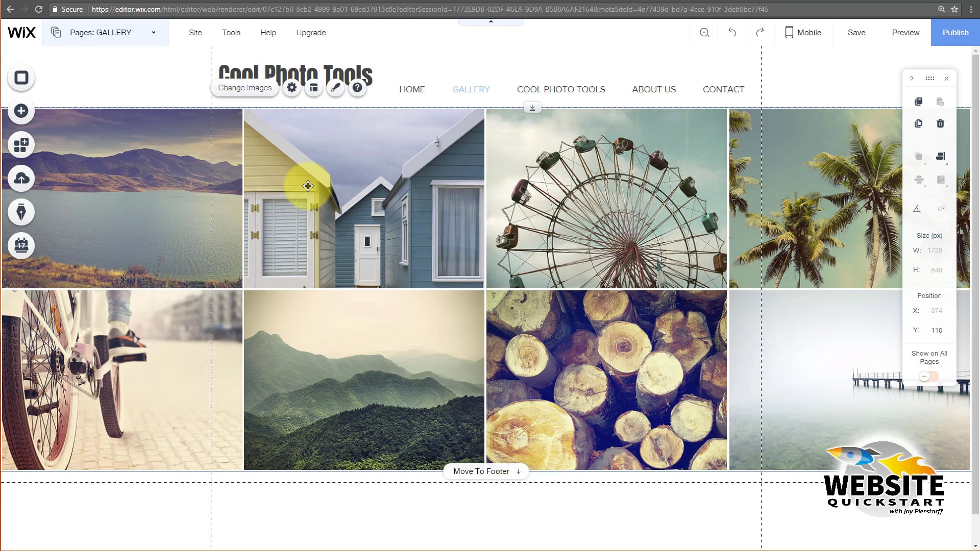Select the cloud Upload media icon in sidebar
The height and width of the screenshot is (551, 980).
pos(21,179)
